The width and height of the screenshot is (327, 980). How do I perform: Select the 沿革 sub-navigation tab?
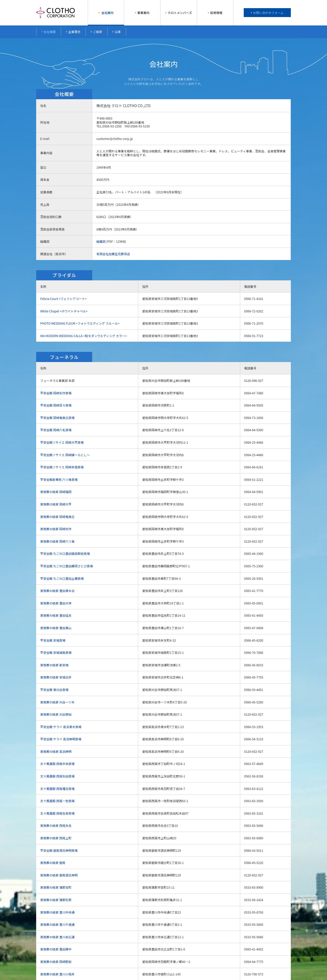(116, 32)
